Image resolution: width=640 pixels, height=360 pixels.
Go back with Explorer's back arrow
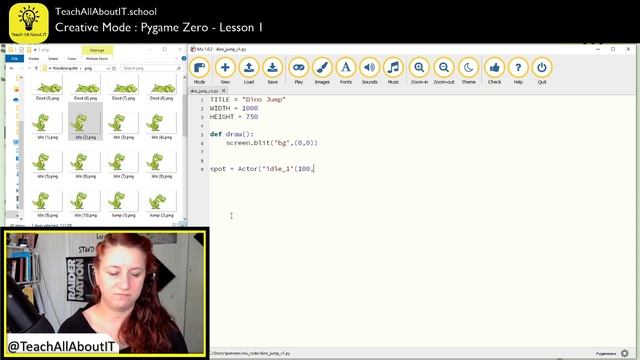click(x=11, y=69)
